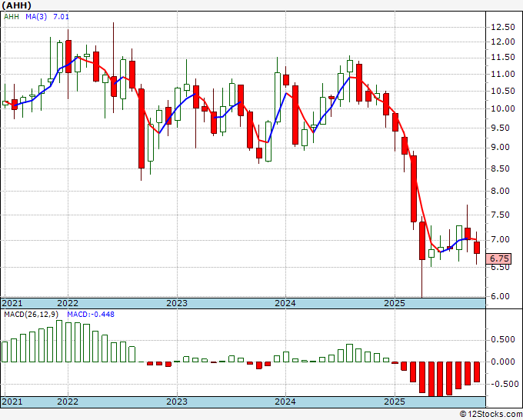Click the MACD(26,12,9) indicator label
Screen dimensions: 523x420
coord(32,315)
